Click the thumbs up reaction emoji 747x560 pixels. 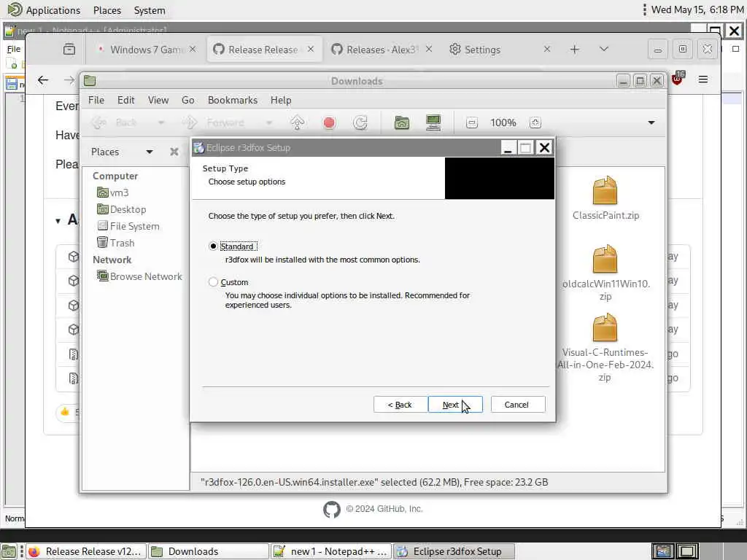65,412
